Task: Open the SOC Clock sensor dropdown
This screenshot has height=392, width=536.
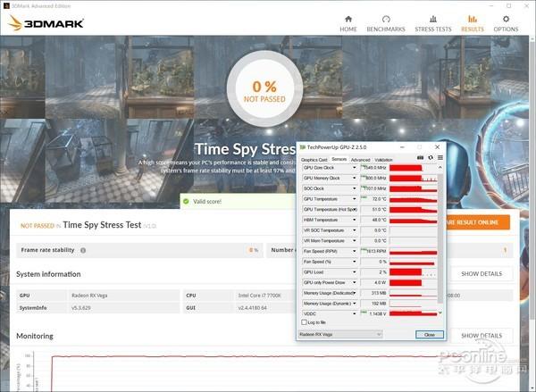Action: (x=354, y=188)
